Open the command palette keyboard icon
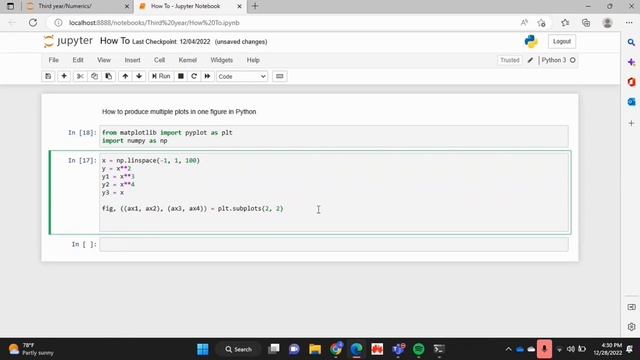Screen dimensions: 640x360 click(x=280, y=76)
